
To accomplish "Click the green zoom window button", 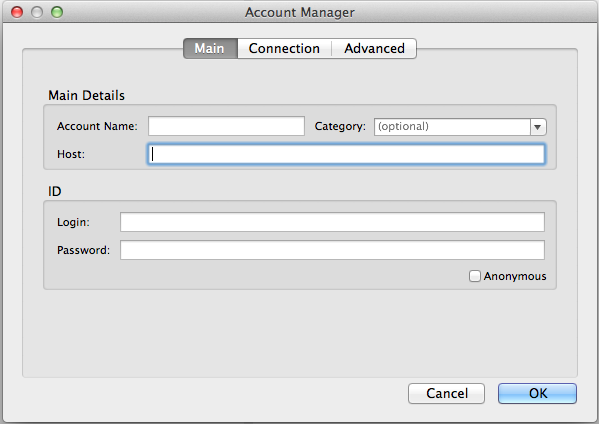I will click(x=57, y=12).
